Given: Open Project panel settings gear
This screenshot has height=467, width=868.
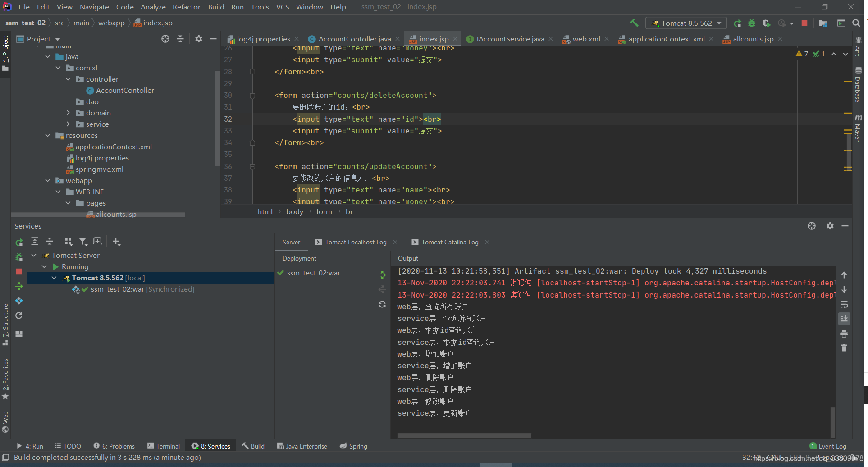Looking at the screenshot, I should 198,39.
